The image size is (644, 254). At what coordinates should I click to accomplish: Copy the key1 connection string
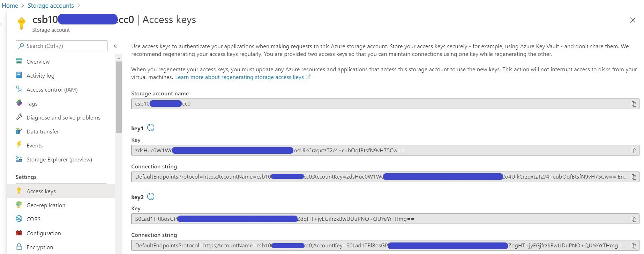point(634,177)
